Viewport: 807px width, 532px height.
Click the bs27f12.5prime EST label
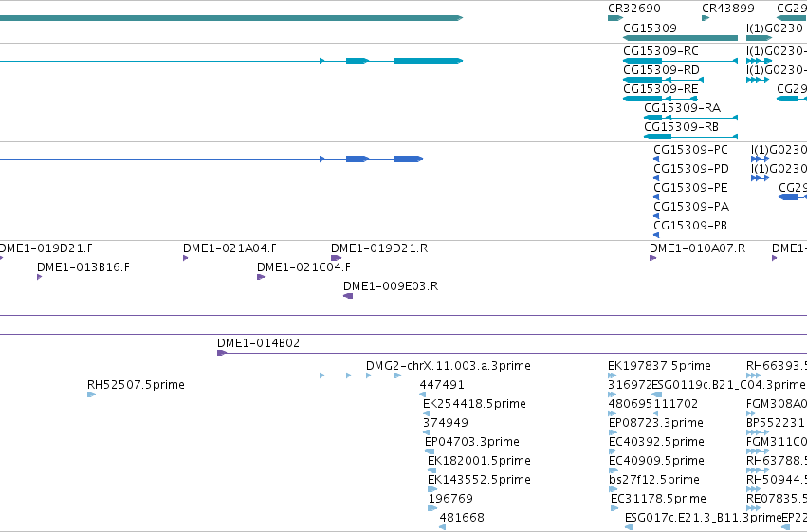[653, 480]
